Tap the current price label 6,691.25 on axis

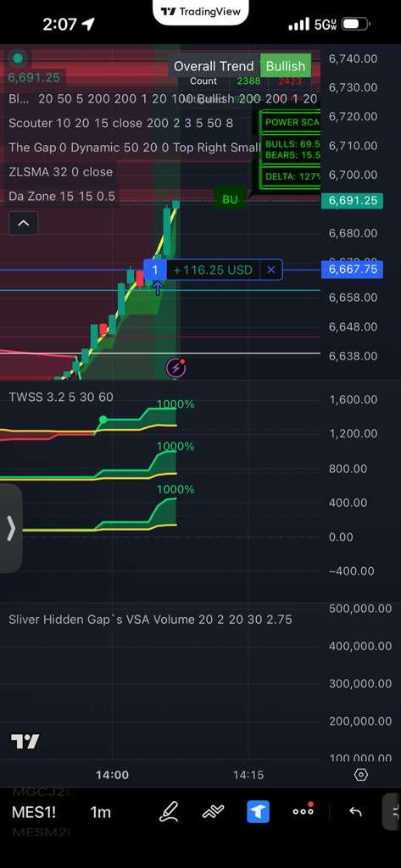tap(352, 200)
